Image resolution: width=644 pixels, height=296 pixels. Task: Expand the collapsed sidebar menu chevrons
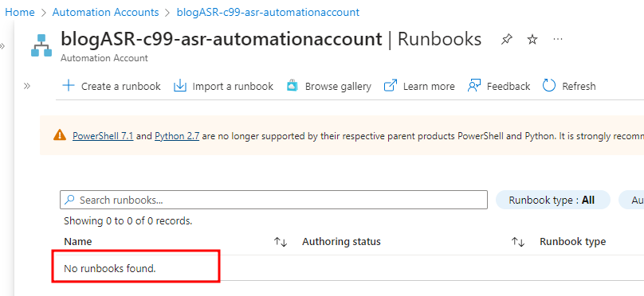27,86
